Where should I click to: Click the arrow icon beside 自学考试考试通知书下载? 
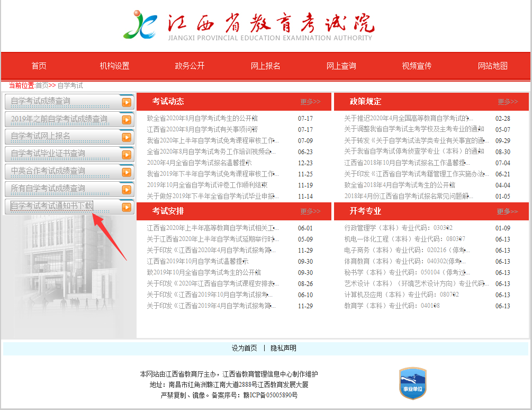click(x=127, y=206)
